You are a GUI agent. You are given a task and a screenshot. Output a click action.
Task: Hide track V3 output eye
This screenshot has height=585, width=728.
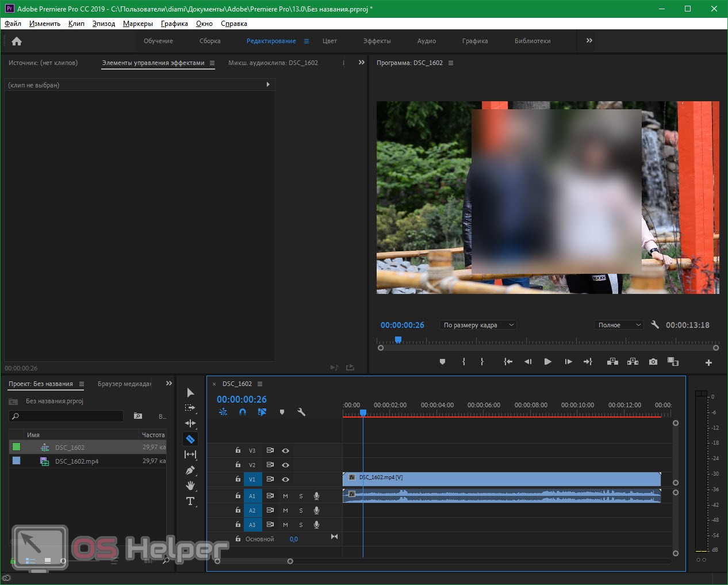285,450
